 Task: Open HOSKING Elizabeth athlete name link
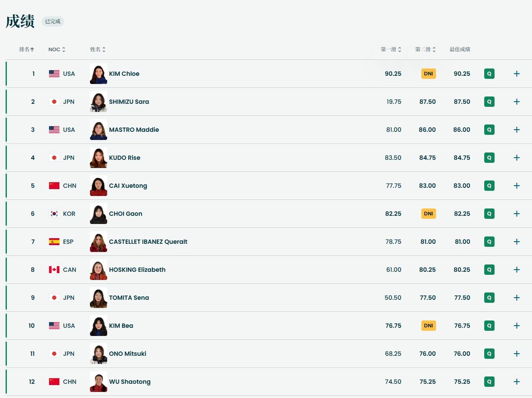click(x=137, y=270)
